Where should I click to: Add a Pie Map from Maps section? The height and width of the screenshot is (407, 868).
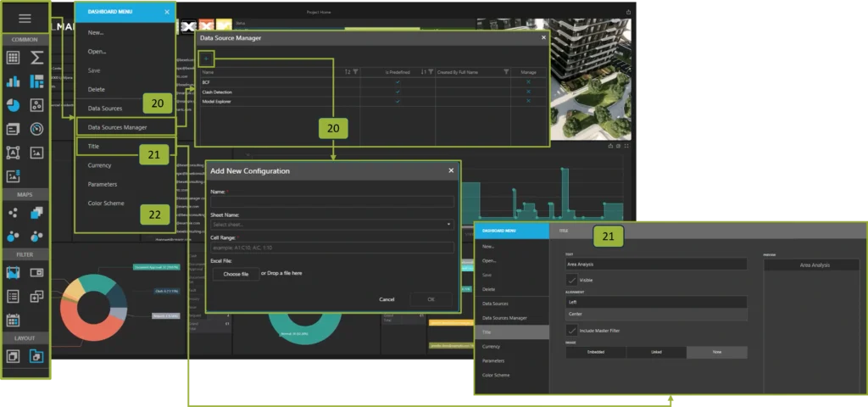click(36, 237)
